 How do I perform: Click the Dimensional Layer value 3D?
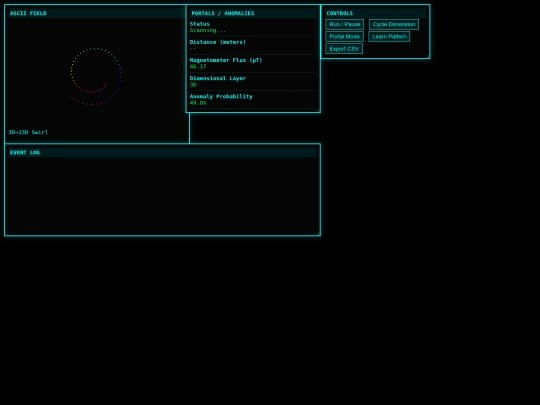pyautogui.click(x=193, y=85)
